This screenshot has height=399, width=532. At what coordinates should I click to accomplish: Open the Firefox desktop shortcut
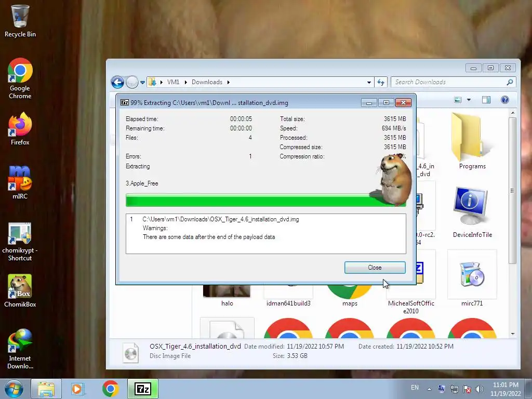20,129
